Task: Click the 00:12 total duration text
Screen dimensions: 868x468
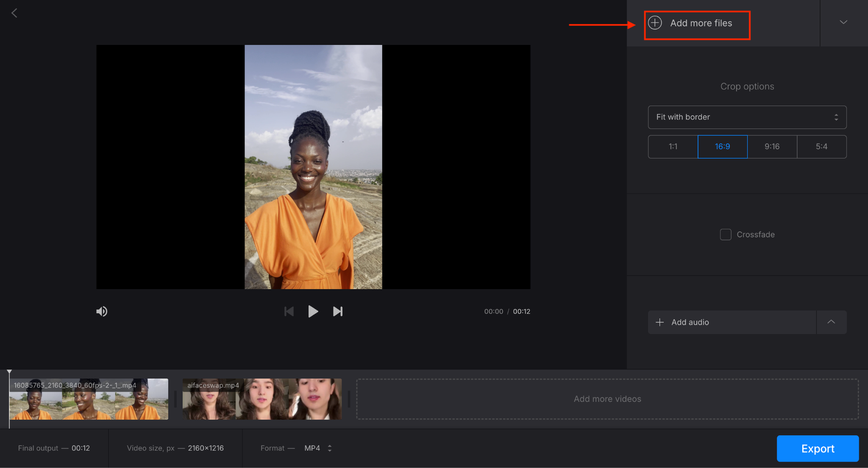Action: click(522, 312)
